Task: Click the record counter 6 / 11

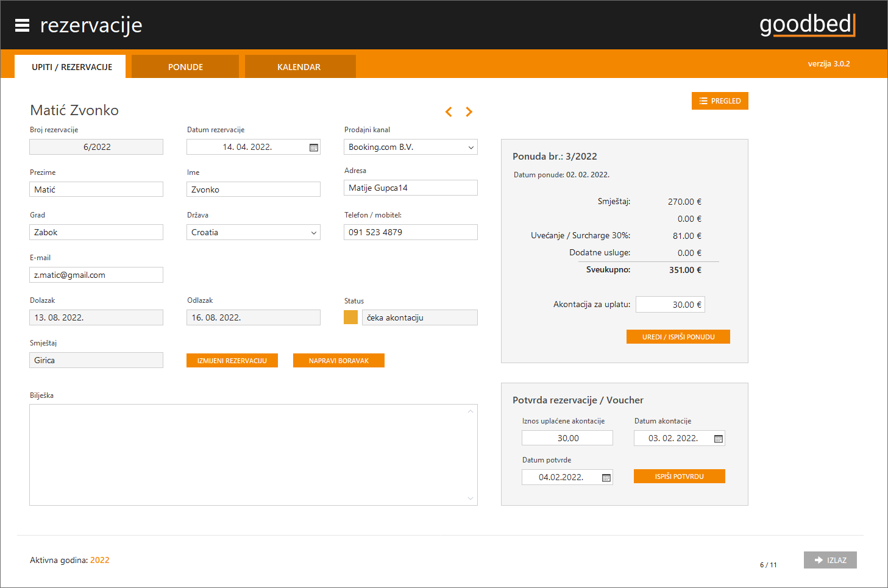Action: point(769,565)
